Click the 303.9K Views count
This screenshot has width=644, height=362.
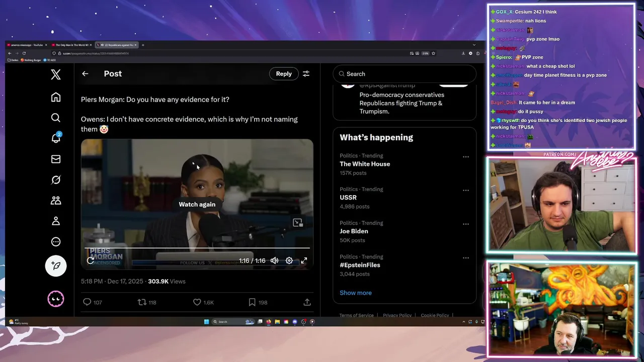click(x=167, y=282)
